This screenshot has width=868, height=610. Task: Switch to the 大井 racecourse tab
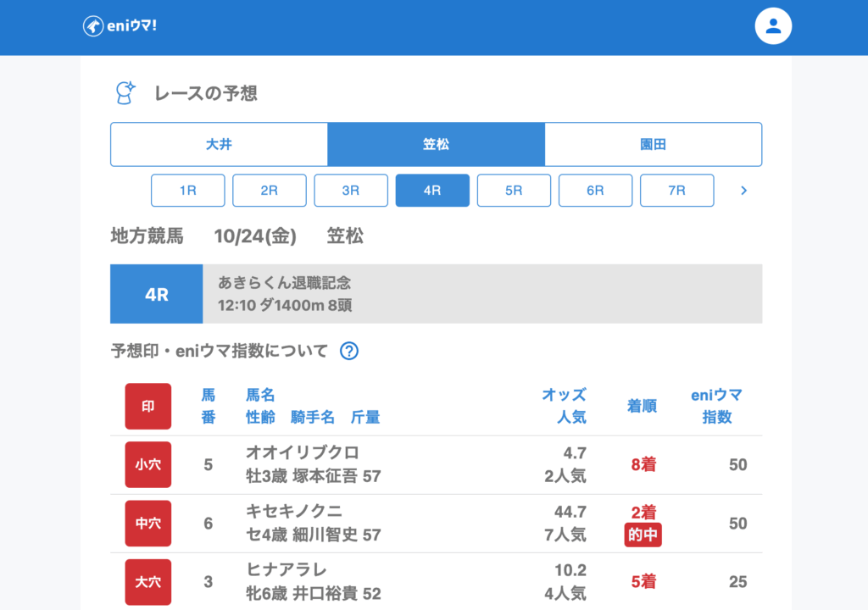pyautogui.click(x=219, y=144)
